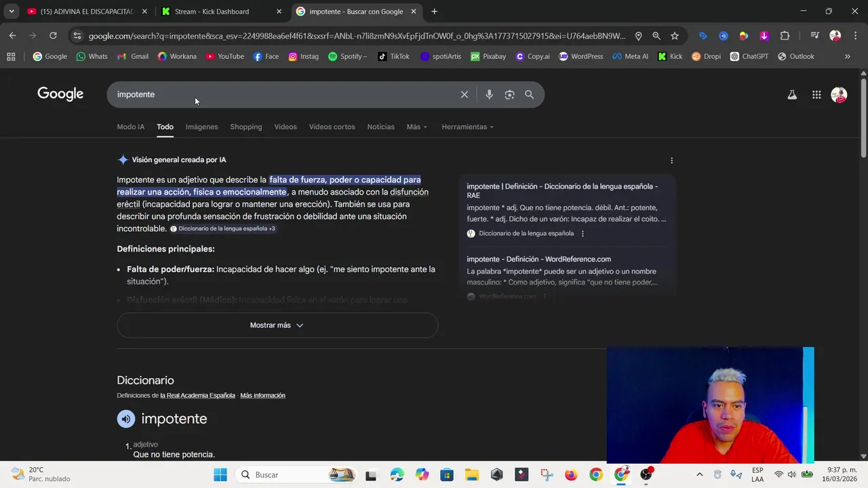Clear the search box with the X icon
Image resolution: width=868 pixels, height=488 pixels.
tap(465, 95)
